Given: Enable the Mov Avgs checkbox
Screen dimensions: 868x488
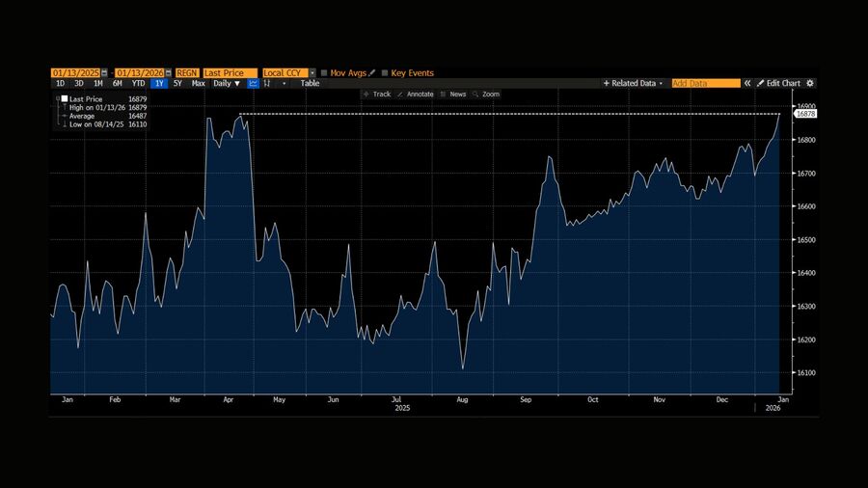Looking at the screenshot, I should pyautogui.click(x=325, y=73).
